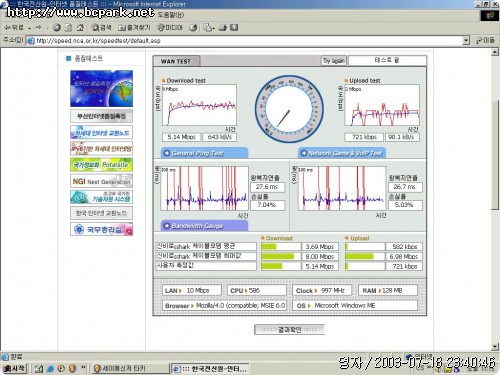Click the OS Microsoft Windows ME field
Viewport: 500px width, 375px height.
(355, 305)
